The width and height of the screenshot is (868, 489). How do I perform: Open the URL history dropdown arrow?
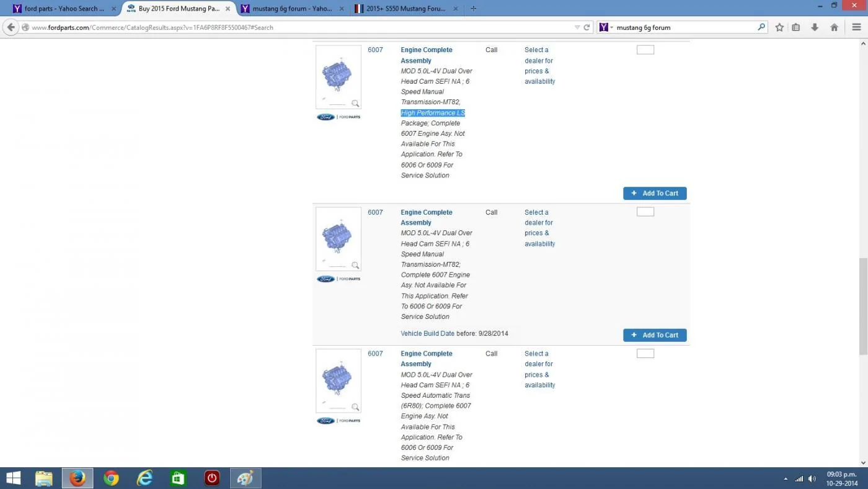click(x=577, y=27)
